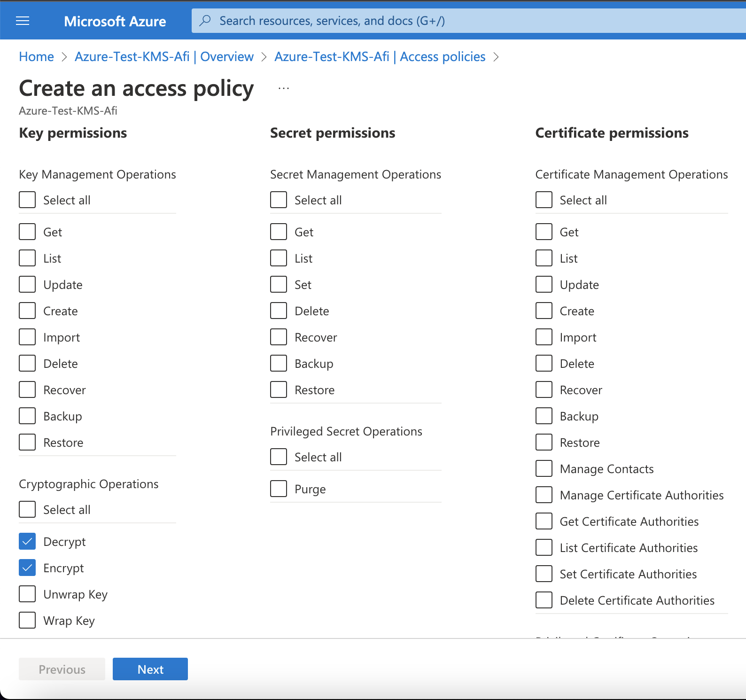Check Restore under Certificate permissions
746x700 pixels.
(544, 442)
